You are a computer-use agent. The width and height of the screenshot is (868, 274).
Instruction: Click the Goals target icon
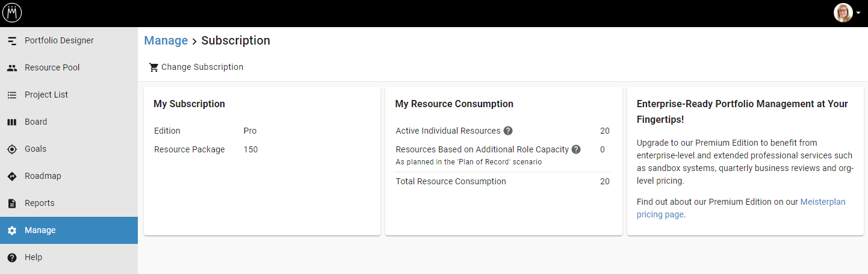12,149
